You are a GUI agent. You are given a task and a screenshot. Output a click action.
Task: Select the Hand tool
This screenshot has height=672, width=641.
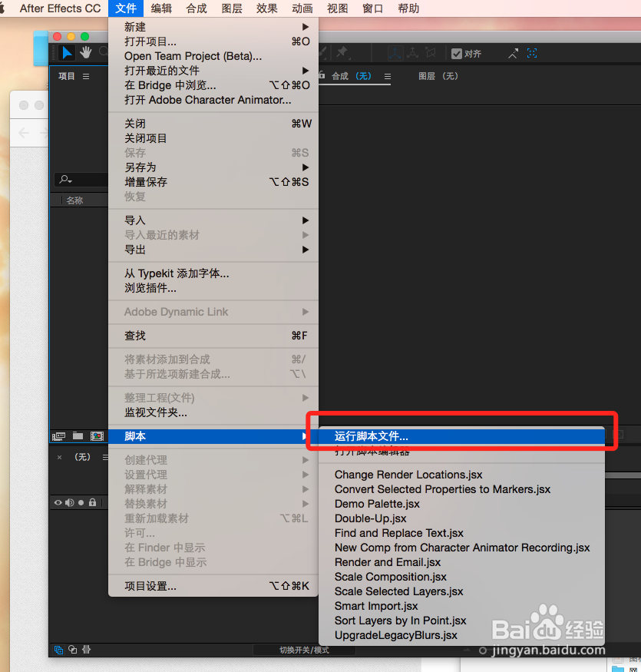click(x=86, y=53)
